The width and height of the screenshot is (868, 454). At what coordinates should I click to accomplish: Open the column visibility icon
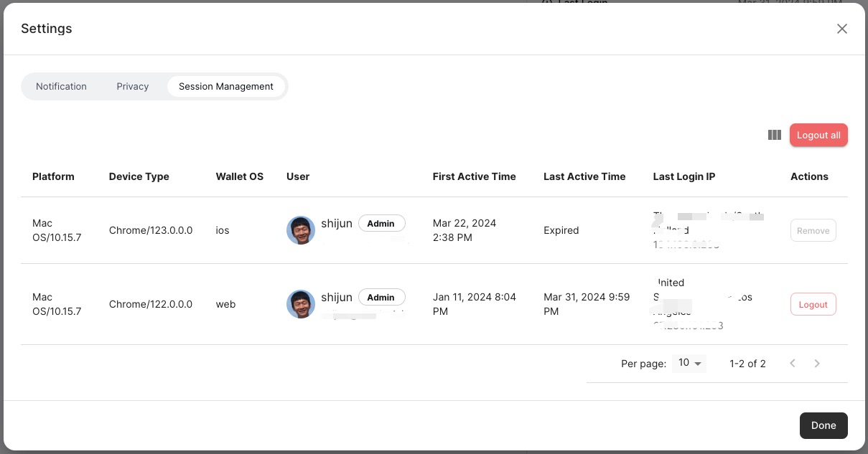click(x=774, y=135)
